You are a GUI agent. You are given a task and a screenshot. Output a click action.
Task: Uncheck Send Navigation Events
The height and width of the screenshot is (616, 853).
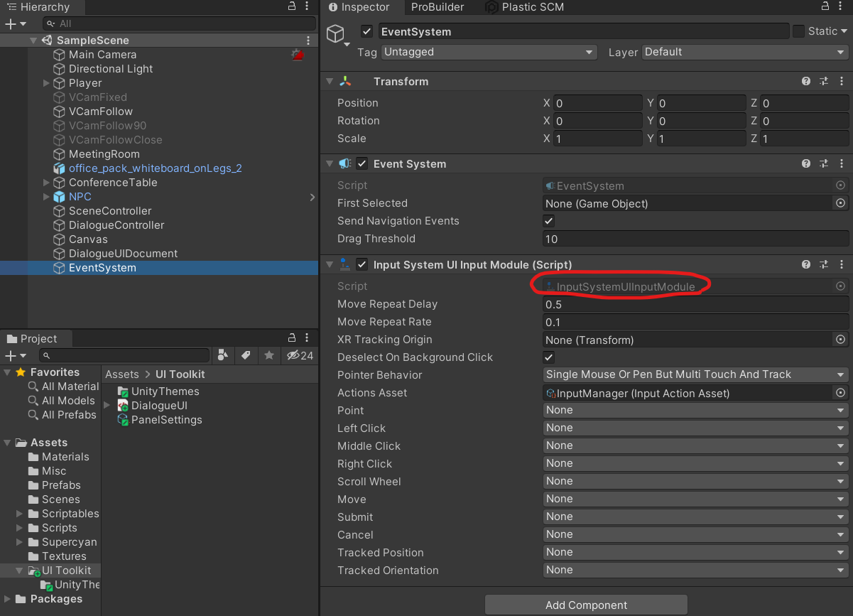(x=549, y=221)
